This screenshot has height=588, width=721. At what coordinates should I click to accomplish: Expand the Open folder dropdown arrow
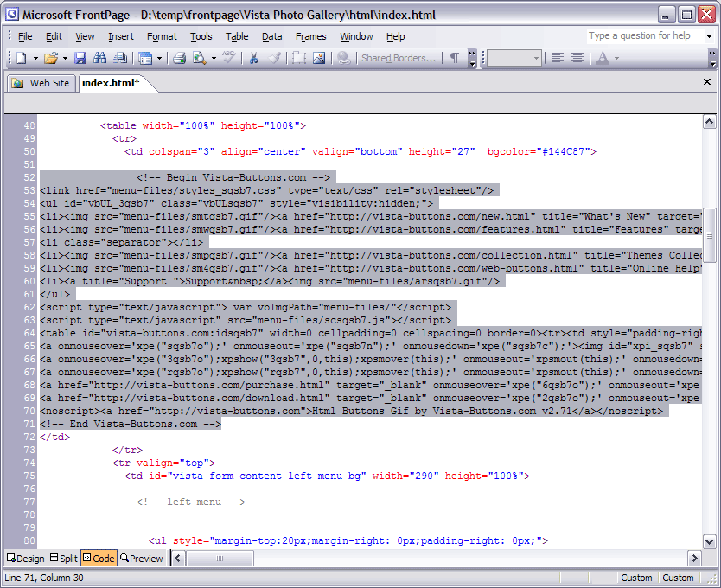coord(65,58)
